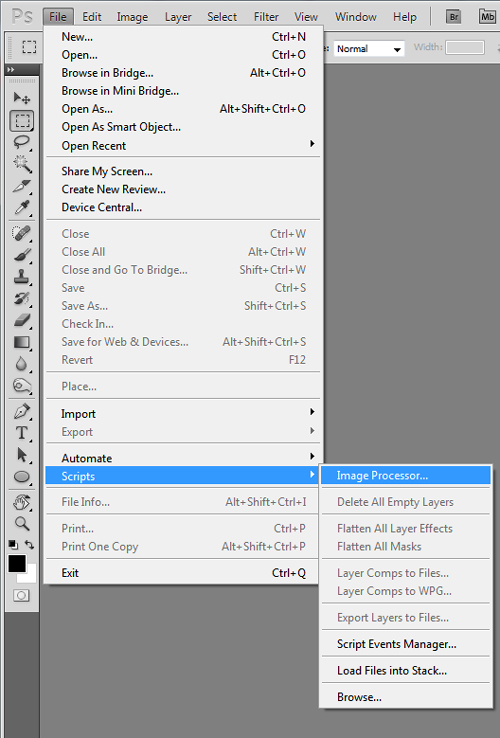The image size is (500, 738).
Task: Select the Lasso tool
Action: pyautogui.click(x=22, y=142)
